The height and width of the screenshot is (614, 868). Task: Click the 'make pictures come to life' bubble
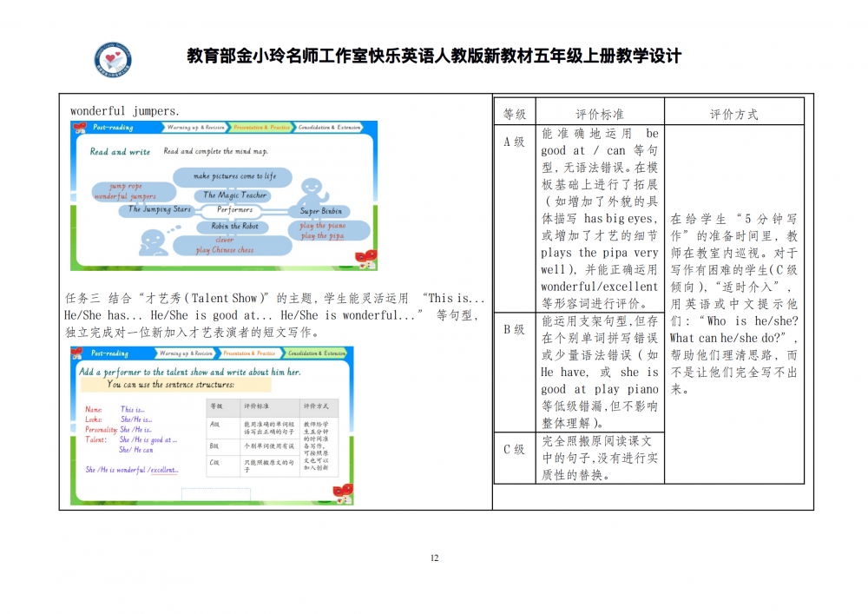click(x=233, y=176)
